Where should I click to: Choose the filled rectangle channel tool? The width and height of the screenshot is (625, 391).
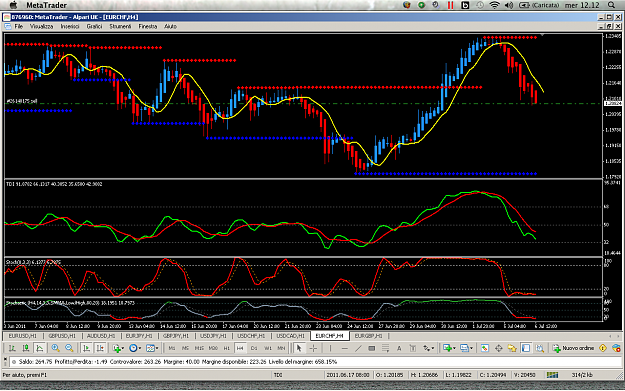[371, 348]
